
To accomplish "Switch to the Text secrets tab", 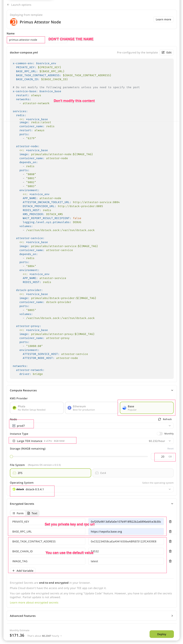I will point(32,513).
